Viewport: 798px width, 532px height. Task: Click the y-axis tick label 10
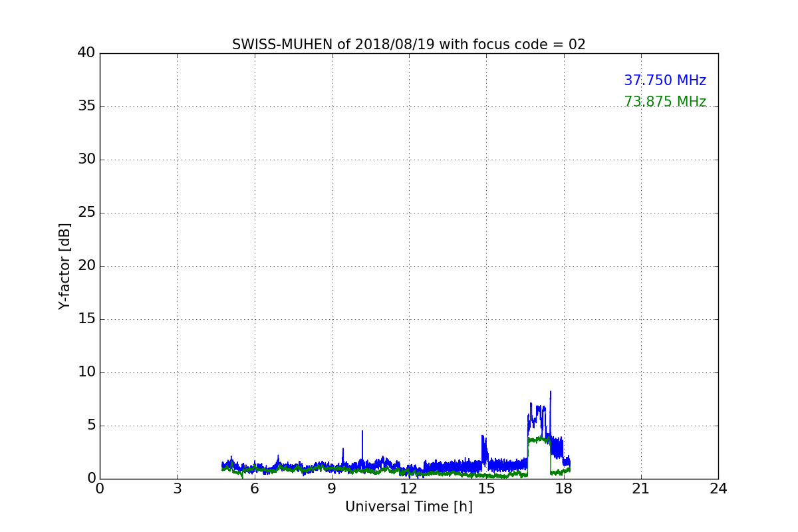(x=86, y=372)
